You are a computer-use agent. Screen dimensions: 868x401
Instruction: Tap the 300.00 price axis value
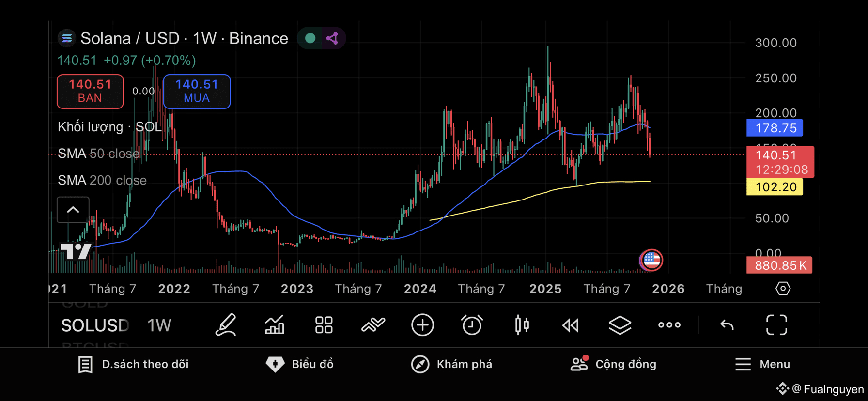click(776, 43)
